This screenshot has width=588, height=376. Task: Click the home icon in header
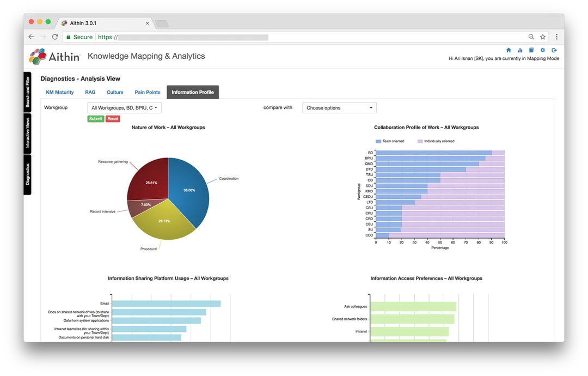coord(509,50)
